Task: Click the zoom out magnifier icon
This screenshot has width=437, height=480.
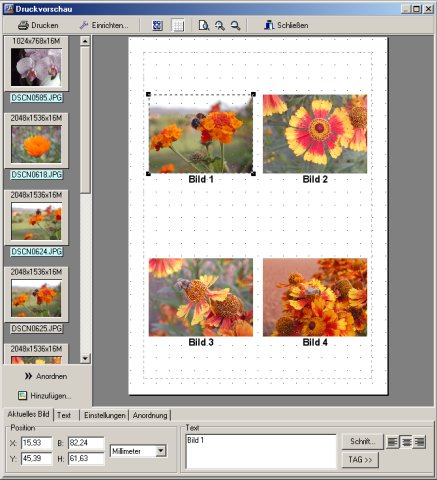Action: [235, 25]
